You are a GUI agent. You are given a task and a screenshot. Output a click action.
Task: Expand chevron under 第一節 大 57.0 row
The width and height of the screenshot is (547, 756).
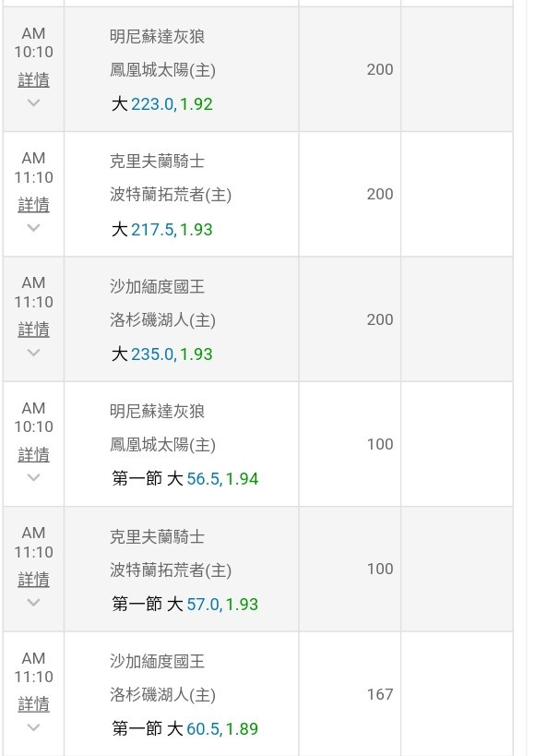[x=34, y=602]
